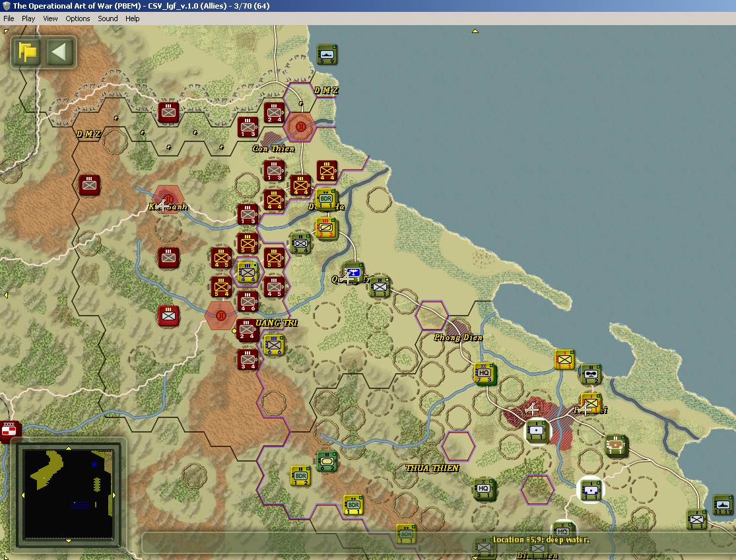736x560 pixels.
Task: Select the red unit rated 2-4 by Con Thien
Action: coord(274,113)
